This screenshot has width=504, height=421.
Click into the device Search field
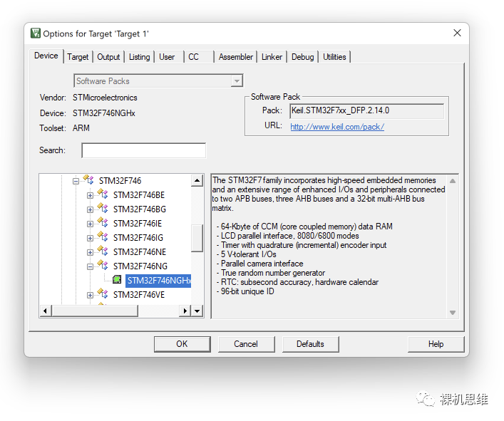click(x=144, y=150)
